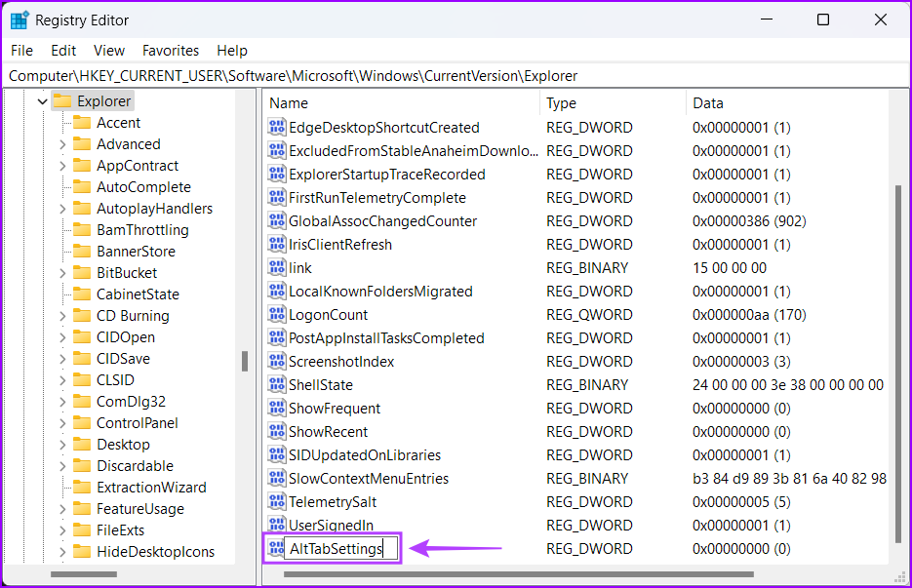Viewport: 912px width, 588px height.
Task: Click inside the AltTabSettings name edit box
Action: coord(341,548)
